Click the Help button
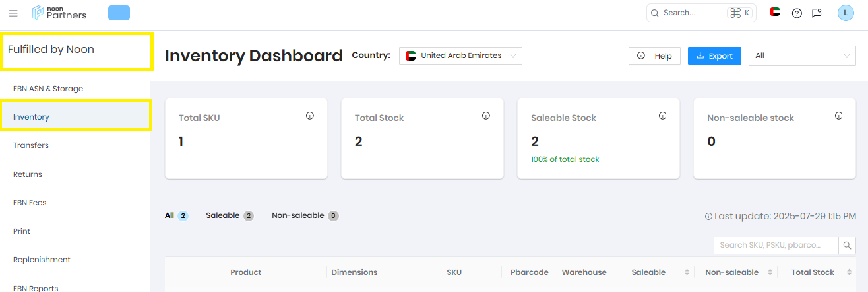The height and width of the screenshot is (292, 868). pos(654,55)
